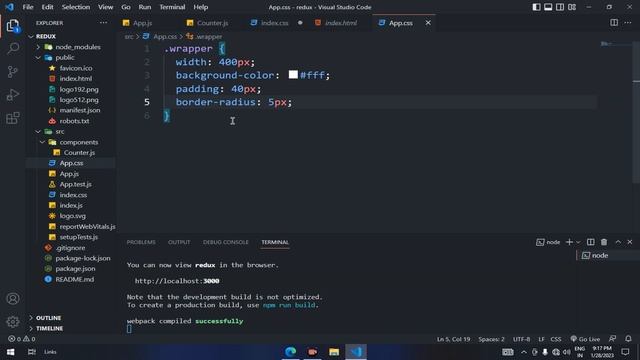Open File Explorer from the taskbar
Viewport: 640px width, 360px height.
334,352
